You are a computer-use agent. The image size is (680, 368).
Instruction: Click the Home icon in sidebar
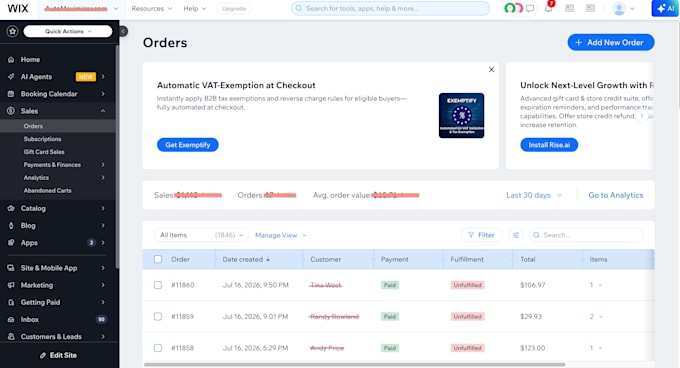[11, 59]
